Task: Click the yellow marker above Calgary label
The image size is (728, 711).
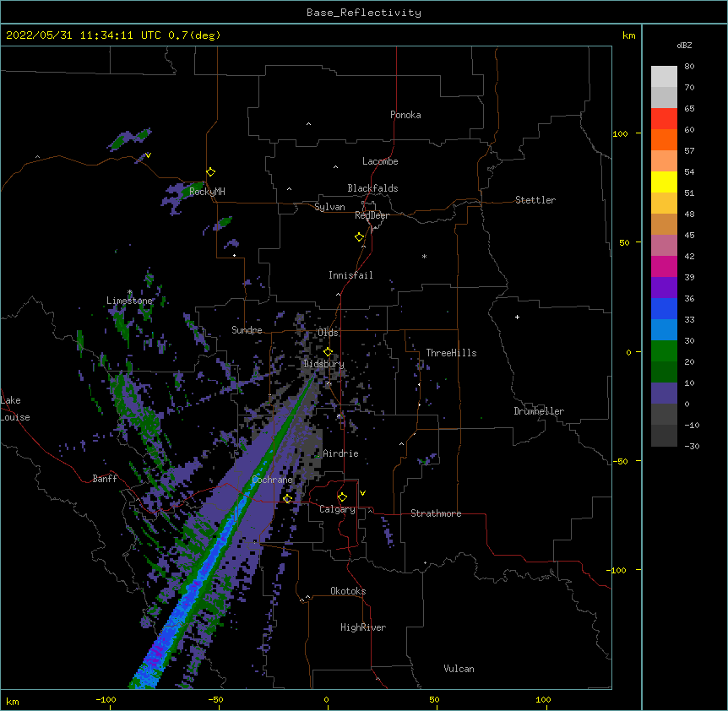Action: click(x=342, y=497)
